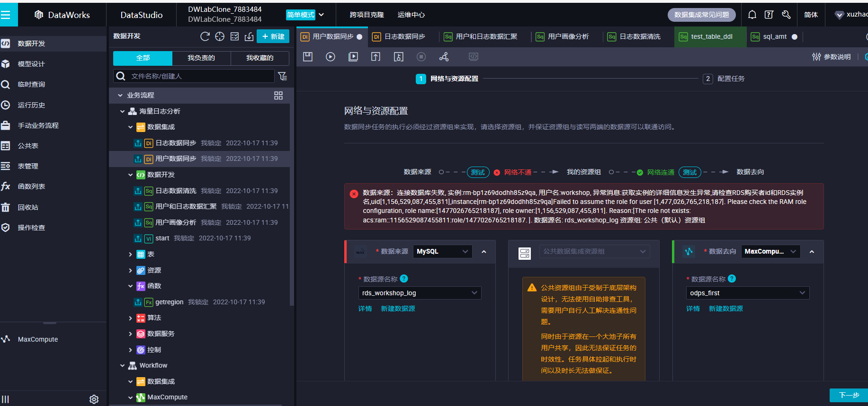This screenshot has height=406, width=868.
Task: Click 新建数据源 under rds_workshop_log
Action: click(398, 309)
